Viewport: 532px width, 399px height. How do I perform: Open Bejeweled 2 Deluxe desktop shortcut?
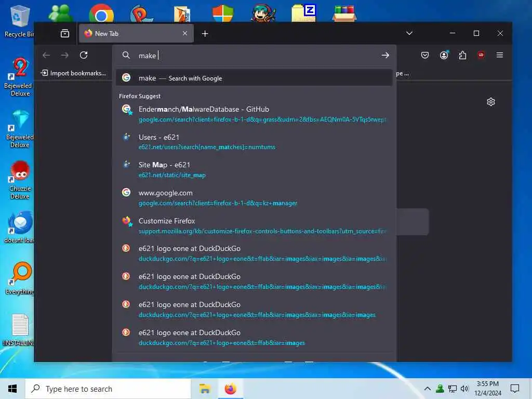pyautogui.click(x=19, y=77)
